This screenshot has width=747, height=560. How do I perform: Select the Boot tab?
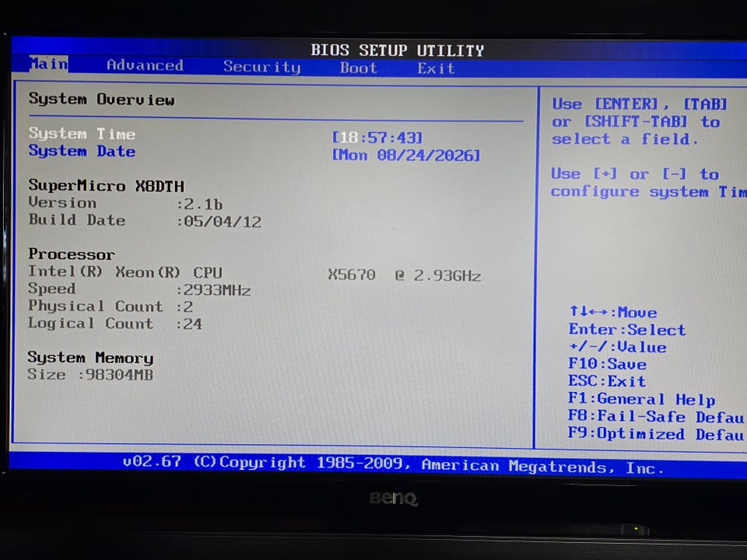[358, 68]
